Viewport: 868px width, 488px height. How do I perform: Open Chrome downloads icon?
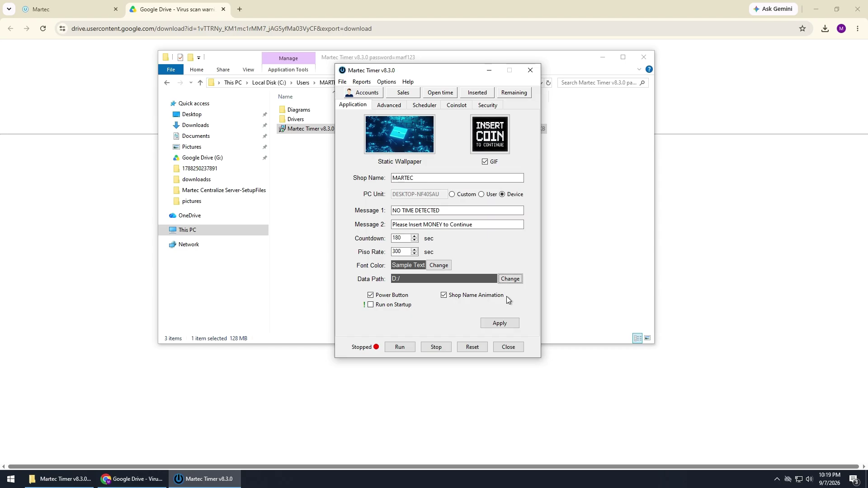[x=825, y=28]
